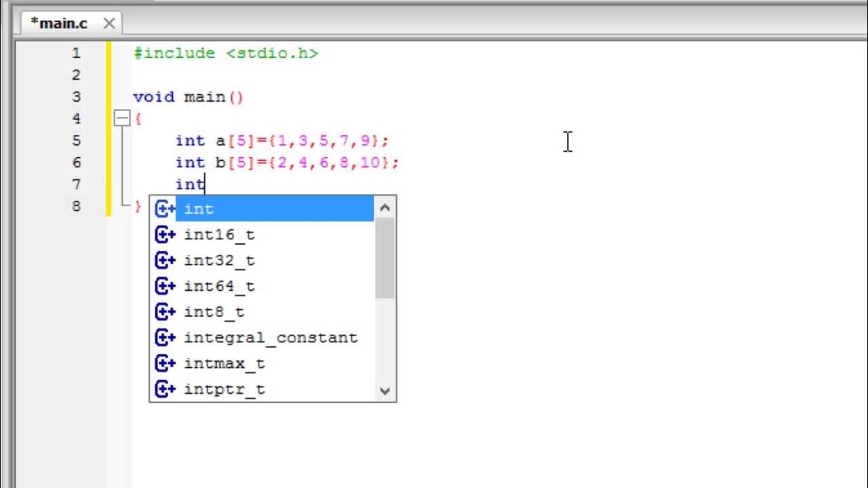This screenshot has height=488, width=868.
Task: Click the icon beside int16_t suggestion
Action: (x=165, y=235)
